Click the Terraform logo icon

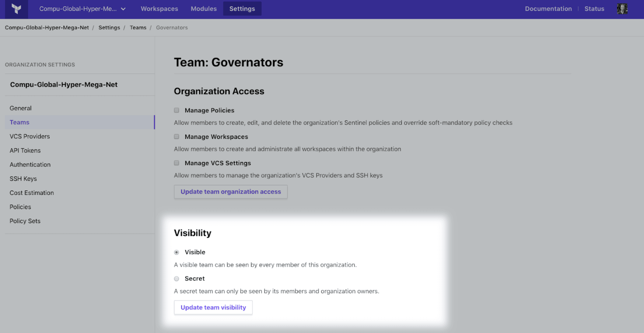pos(16,9)
